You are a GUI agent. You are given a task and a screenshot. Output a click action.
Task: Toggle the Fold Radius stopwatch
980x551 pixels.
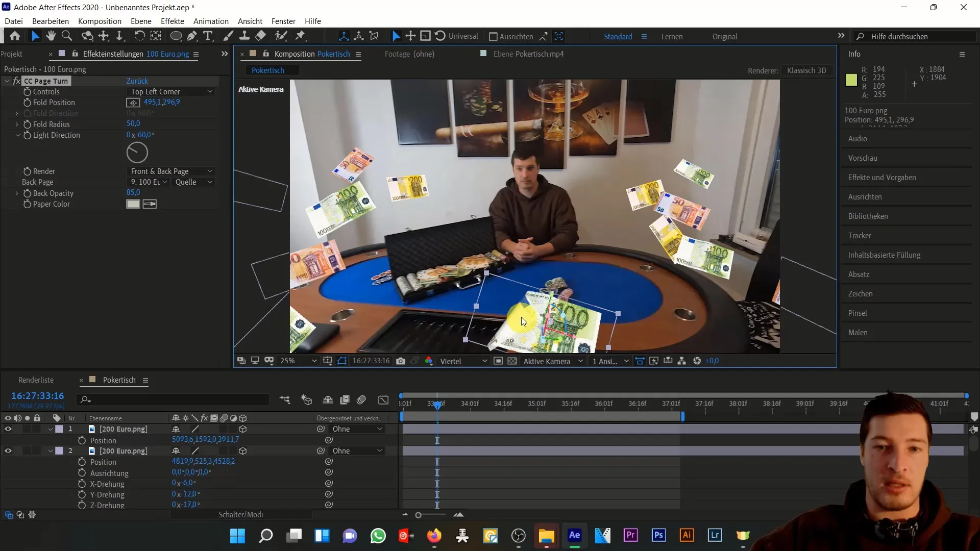27,124
